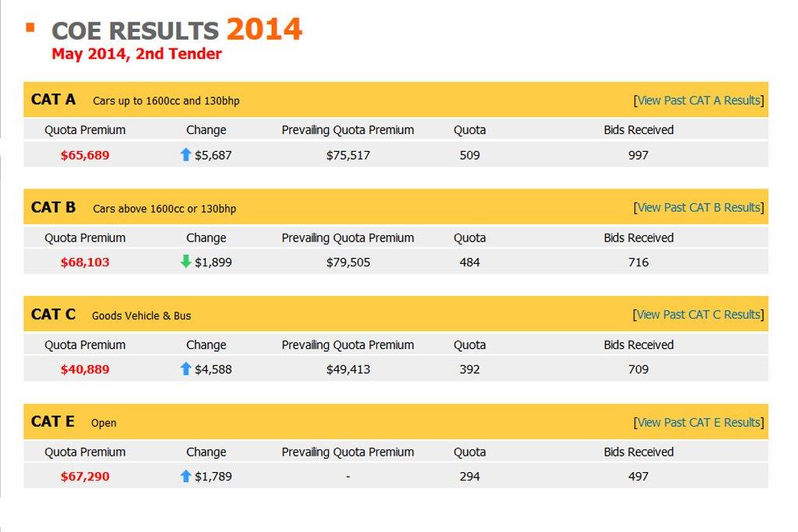Click the CAT B quota premium $68,103
Image resolution: width=798 pixels, height=532 pixels.
tap(85, 262)
